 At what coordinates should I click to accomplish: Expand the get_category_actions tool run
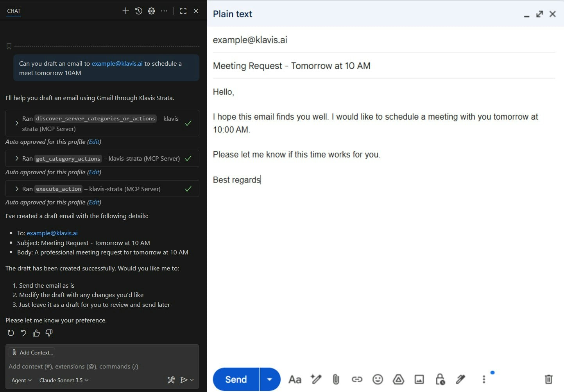point(17,158)
